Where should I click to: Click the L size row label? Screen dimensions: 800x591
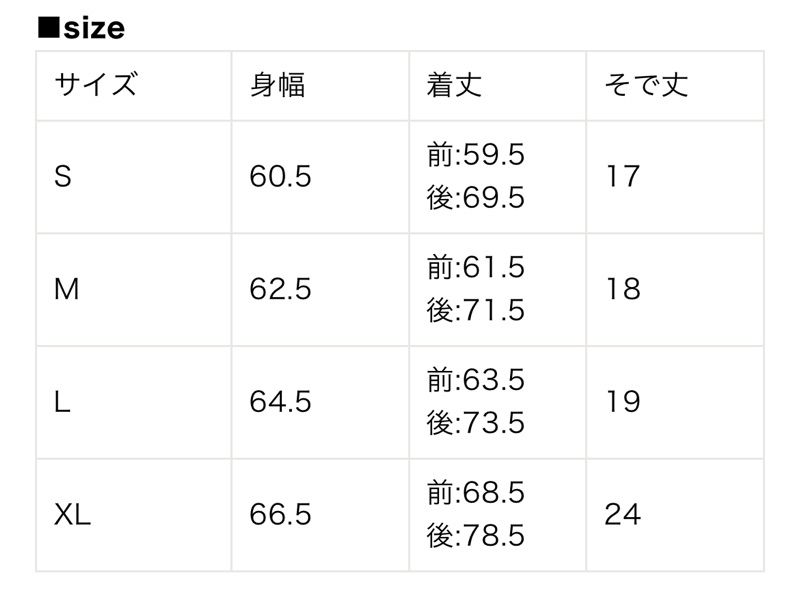coord(62,402)
